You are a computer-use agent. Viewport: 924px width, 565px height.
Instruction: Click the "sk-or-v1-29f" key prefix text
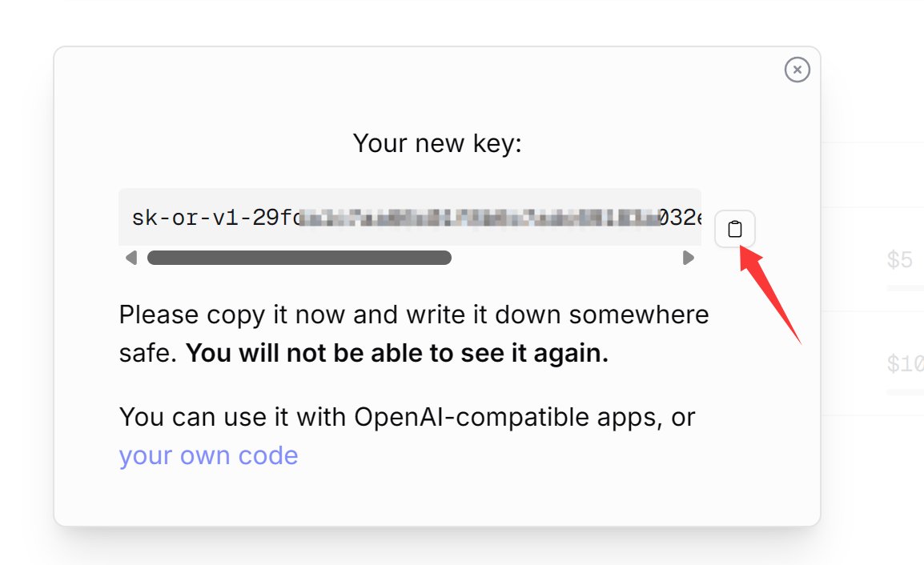click(x=212, y=218)
